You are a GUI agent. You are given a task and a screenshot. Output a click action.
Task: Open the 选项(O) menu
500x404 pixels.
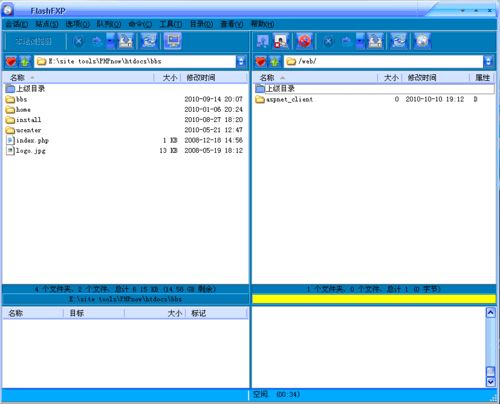[x=77, y=24]
